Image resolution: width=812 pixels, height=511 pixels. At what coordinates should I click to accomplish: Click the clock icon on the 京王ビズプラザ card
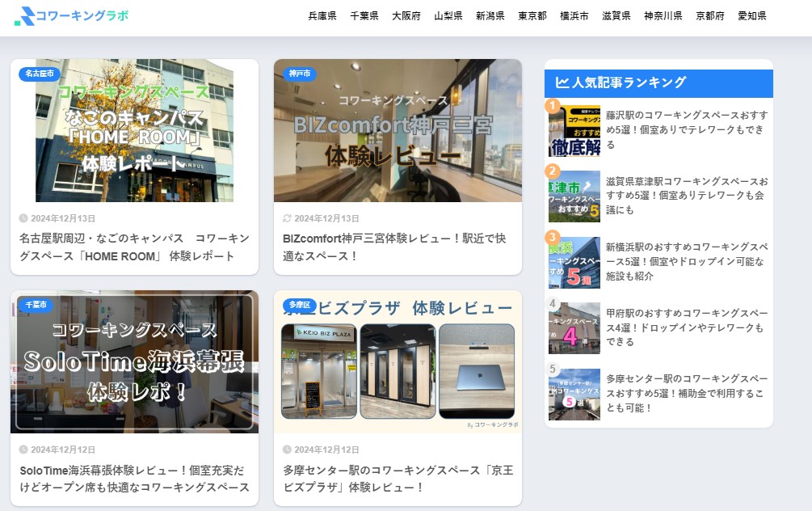287,450
